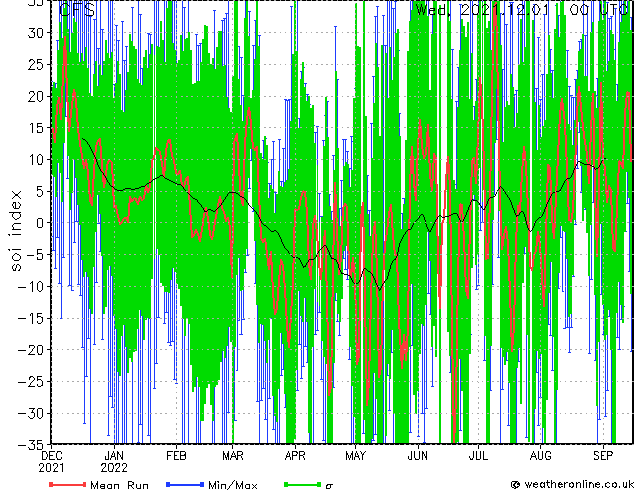634x490 pixels.
Task: Click the 'DEC 2021' axis label
Action: (x=52, y=462)
